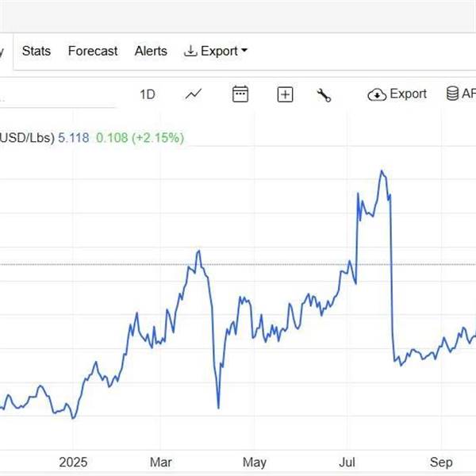Screen dimensions: 476x476
Task: Click the July peak on the line
Action: pos(382,171)
